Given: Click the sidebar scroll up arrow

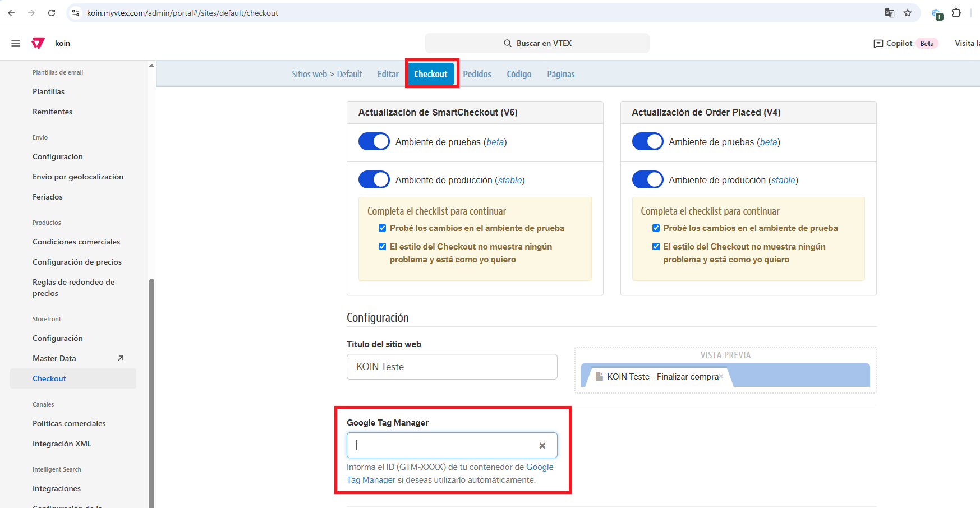Looking at the screenshot, I should 151,66.
